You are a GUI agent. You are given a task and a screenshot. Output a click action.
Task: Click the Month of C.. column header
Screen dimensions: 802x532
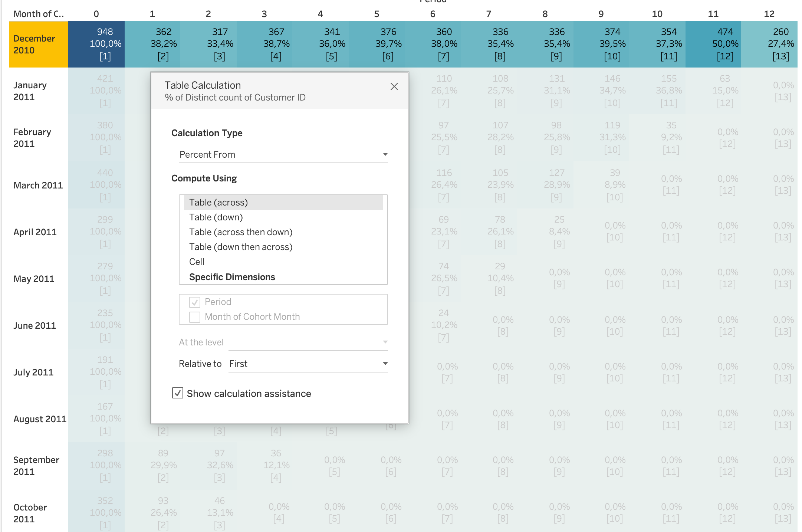(x=38, y=14)
